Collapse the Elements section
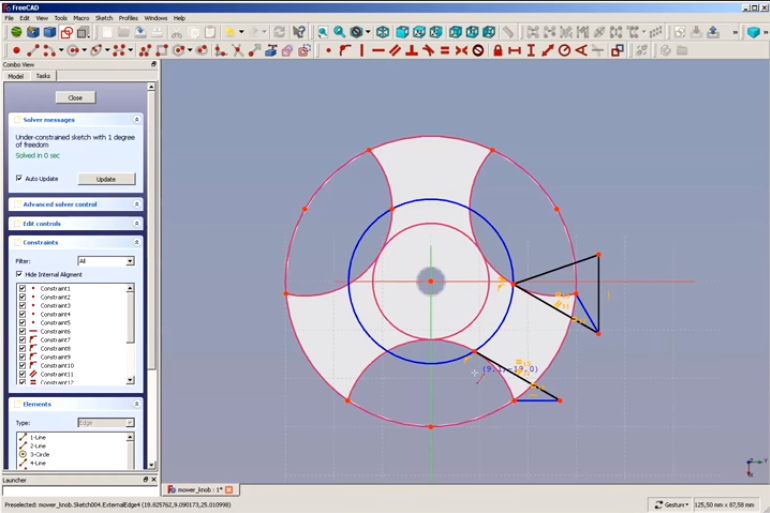Screen dimensions: 770x513 (x=137, y=404)
